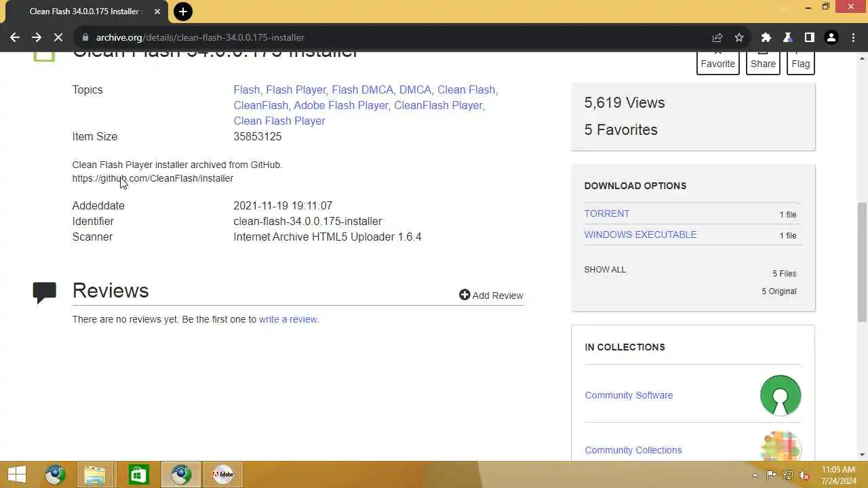Open the Clean Flash Player topic

279,121
